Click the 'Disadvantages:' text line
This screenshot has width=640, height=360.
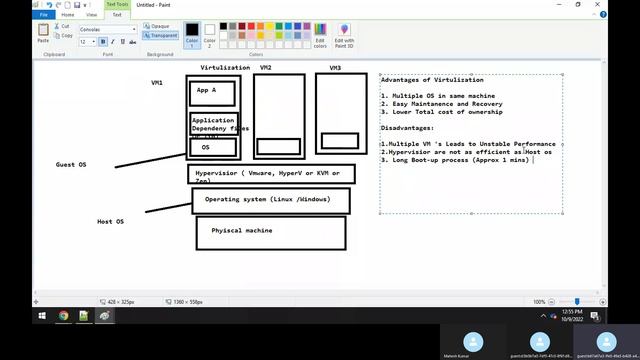point(407,128)
